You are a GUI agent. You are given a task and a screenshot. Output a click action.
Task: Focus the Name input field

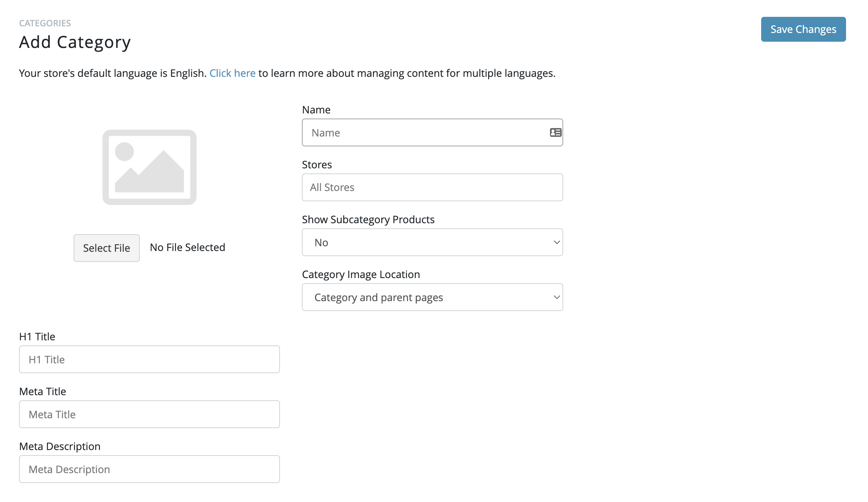coord(432,132)
